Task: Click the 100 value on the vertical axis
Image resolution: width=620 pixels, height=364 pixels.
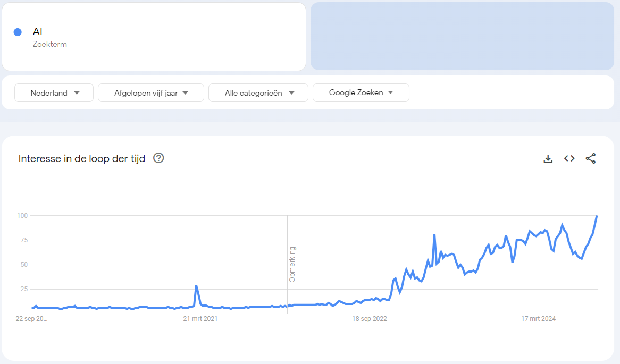Action: tap(22, 215)
